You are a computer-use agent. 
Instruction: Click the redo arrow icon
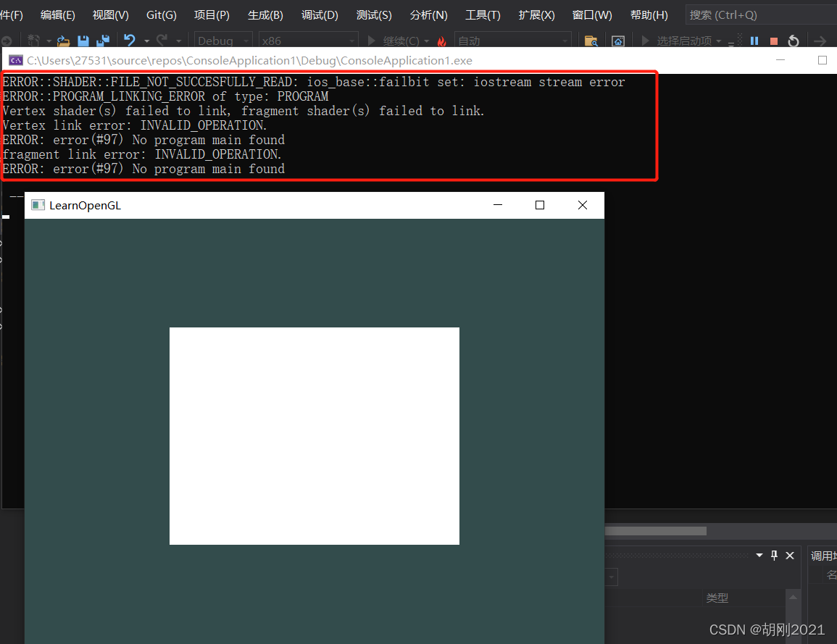click(x=162, y=40)
